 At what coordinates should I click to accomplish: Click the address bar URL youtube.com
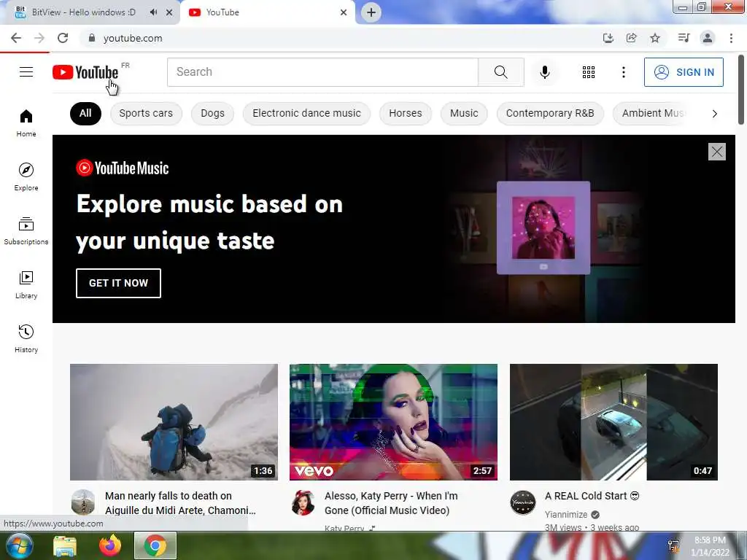133,38
